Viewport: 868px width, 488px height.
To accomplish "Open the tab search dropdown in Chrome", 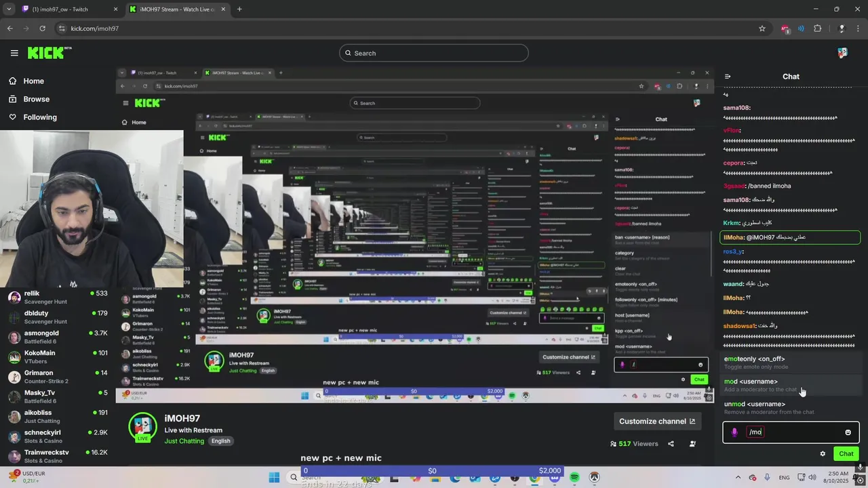I will (x=8, y=9).
